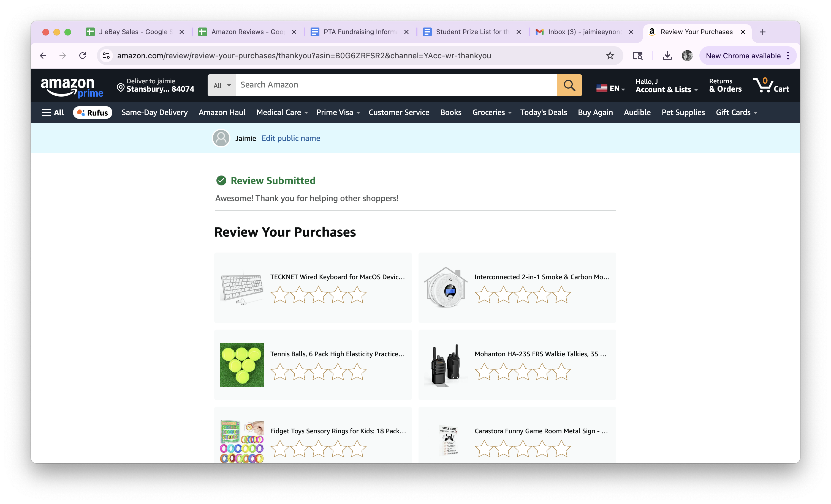831x504 pixels.
Task: Click the browser forward arrow
Action: [63, 56]
